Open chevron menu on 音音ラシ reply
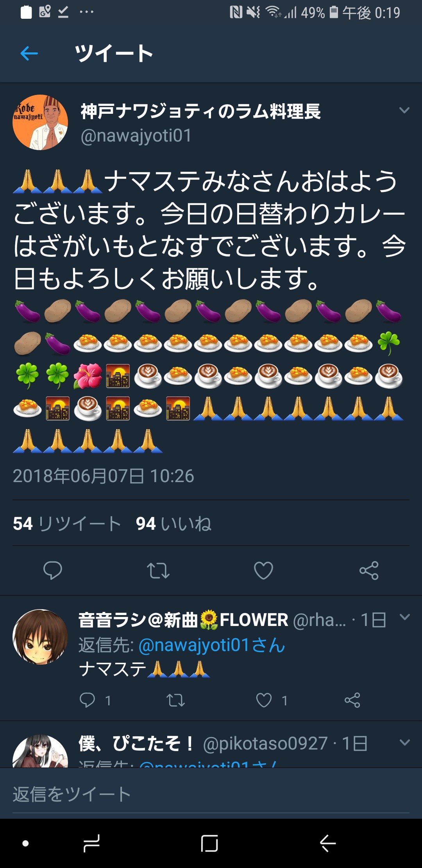422x868 pixels. 405,617
